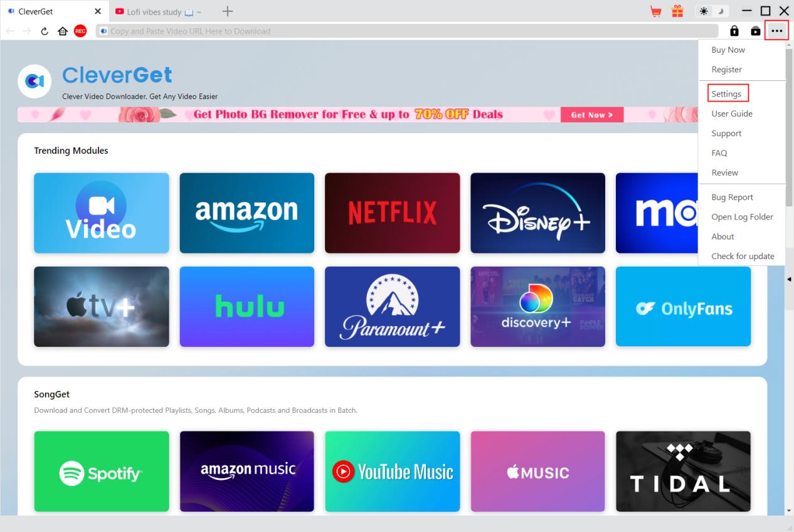Open the video library icon
Image resolution: width=794 pixels, height=532 pixels.
click(x=756, y=31)
